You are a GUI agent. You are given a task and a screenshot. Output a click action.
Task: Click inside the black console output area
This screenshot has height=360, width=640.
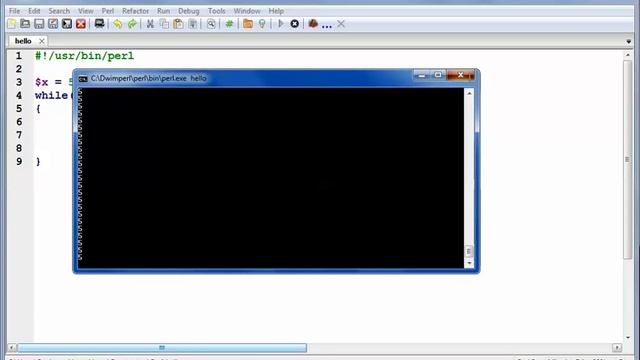tap(271, 178)
